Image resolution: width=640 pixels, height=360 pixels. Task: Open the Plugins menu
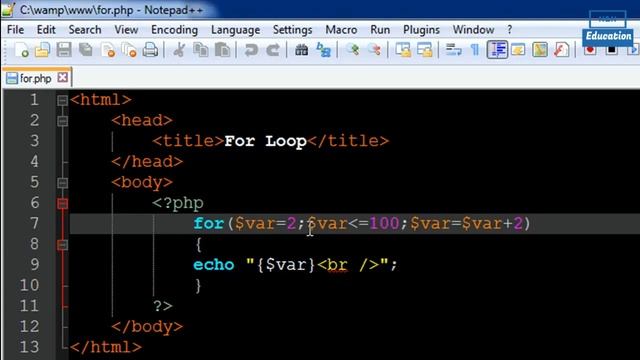click(421, 30)
